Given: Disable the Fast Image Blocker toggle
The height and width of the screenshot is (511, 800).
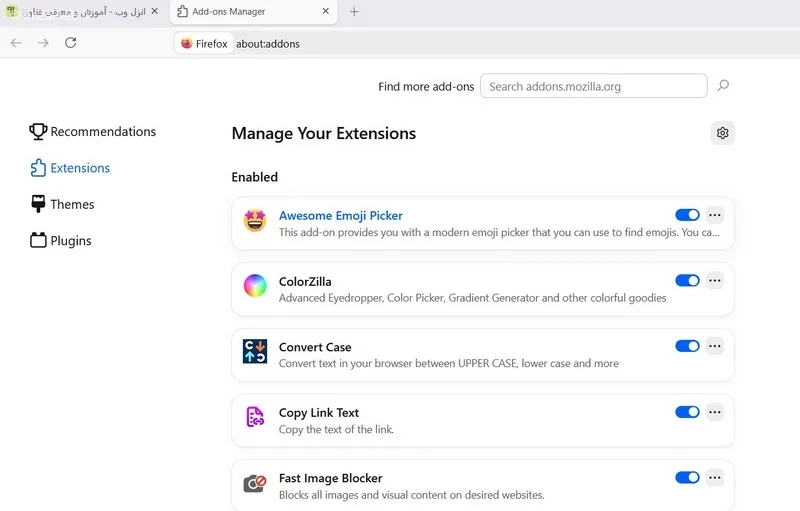Looking at the screenshot, I should pyautogui.click(x=687, y=477).
